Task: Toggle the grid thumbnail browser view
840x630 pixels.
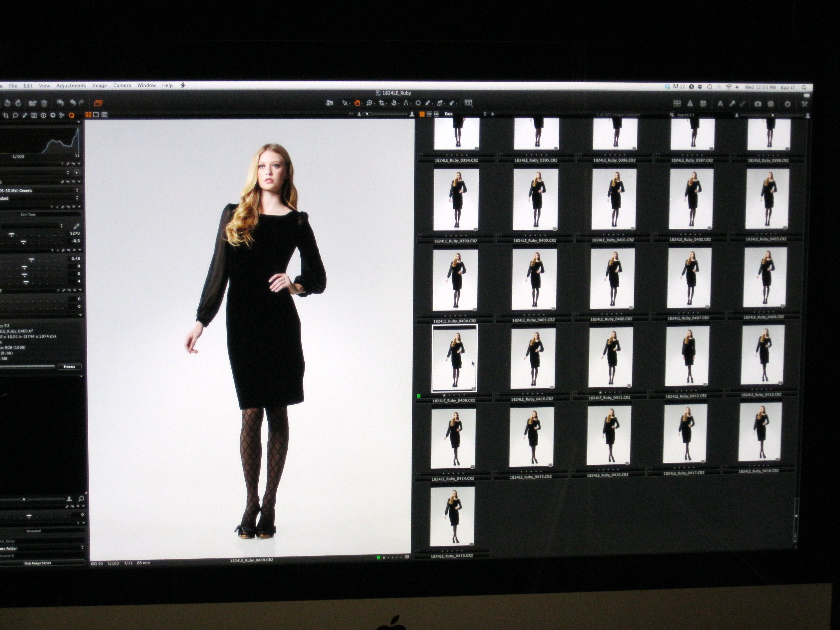Action: [x=422, y=114]
